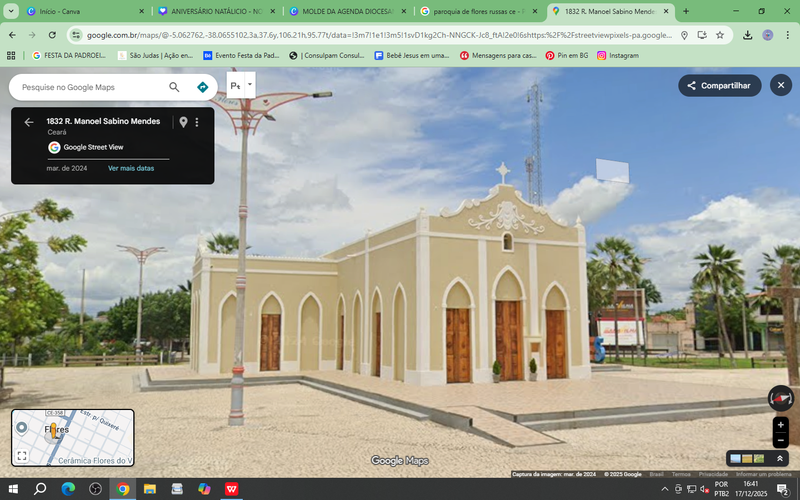The height and width of the screenshot is (500, 800).
Task: Click the yellow pegman on the minimap
Action: 53,431
